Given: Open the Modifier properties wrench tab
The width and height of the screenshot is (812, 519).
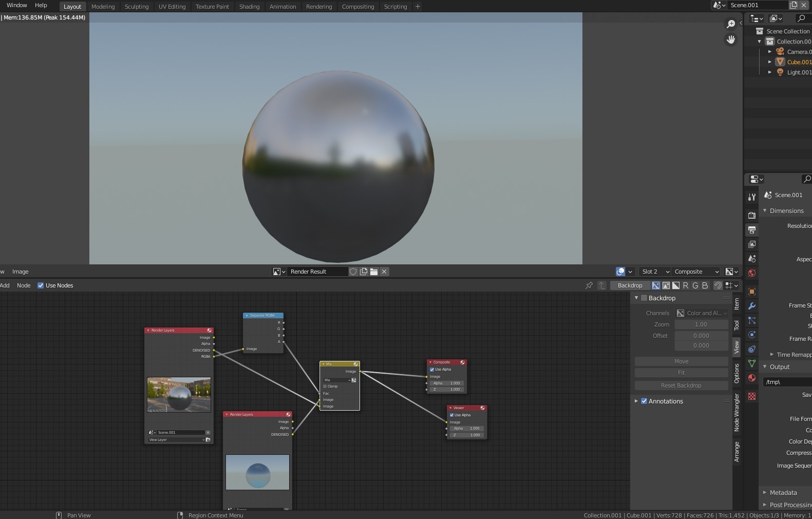Looking at the screenshot, I should point(752,306).
